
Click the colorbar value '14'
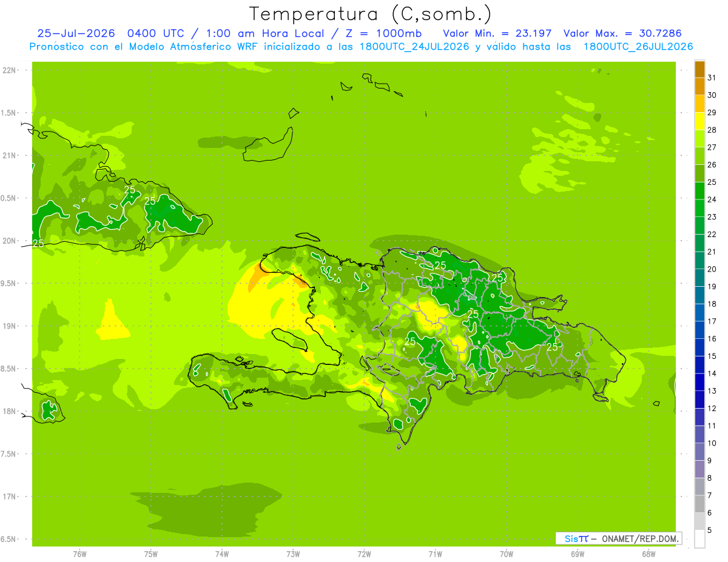712,373
